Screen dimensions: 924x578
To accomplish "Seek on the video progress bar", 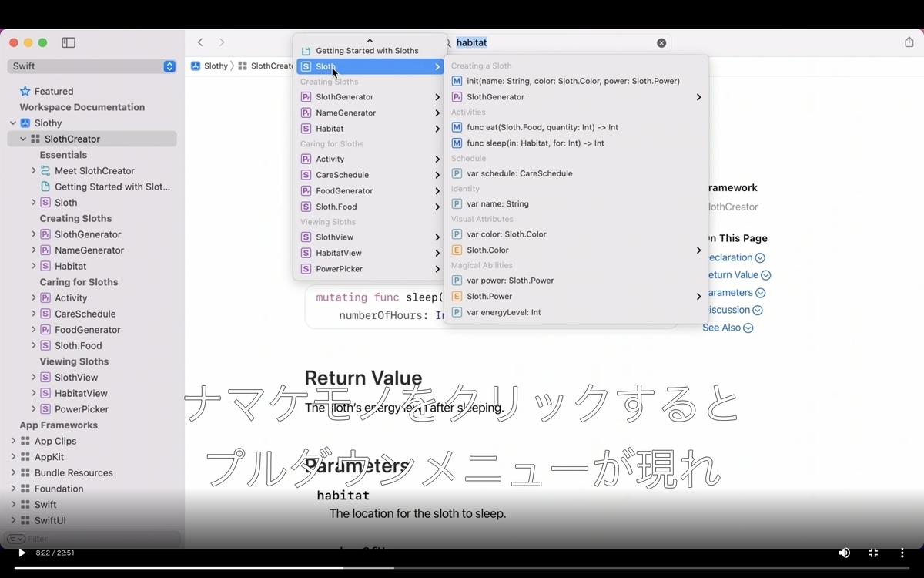I will tap(462, 568).
